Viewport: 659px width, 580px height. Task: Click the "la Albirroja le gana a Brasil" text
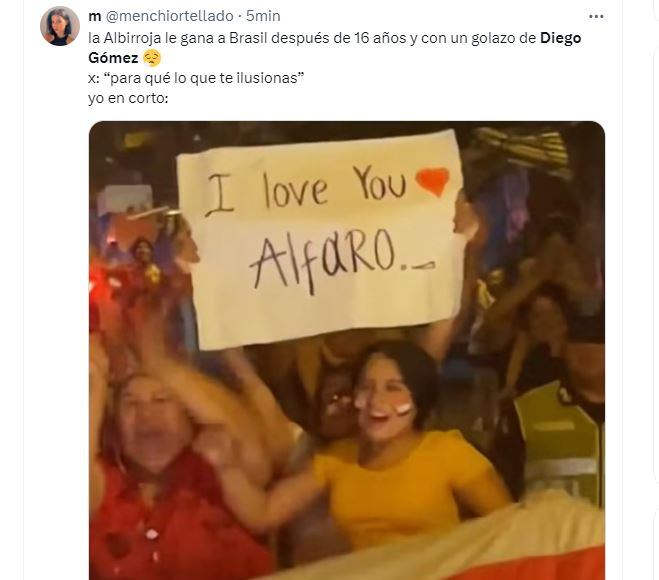coord(178,38)
